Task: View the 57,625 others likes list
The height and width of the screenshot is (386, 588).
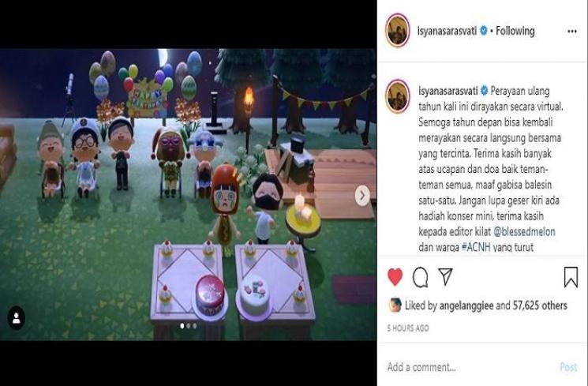Action: 540,305
